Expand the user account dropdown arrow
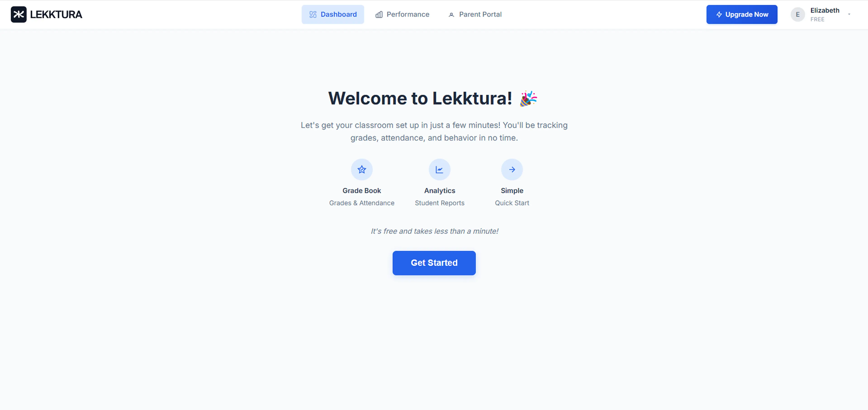The height and width of the screenshot is (410, 868). (849, 14)
